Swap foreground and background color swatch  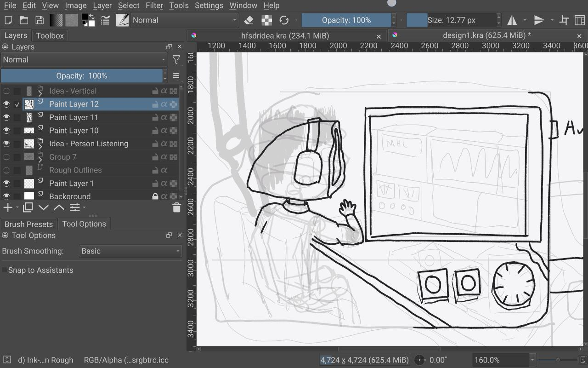click(x=91, y=17)
